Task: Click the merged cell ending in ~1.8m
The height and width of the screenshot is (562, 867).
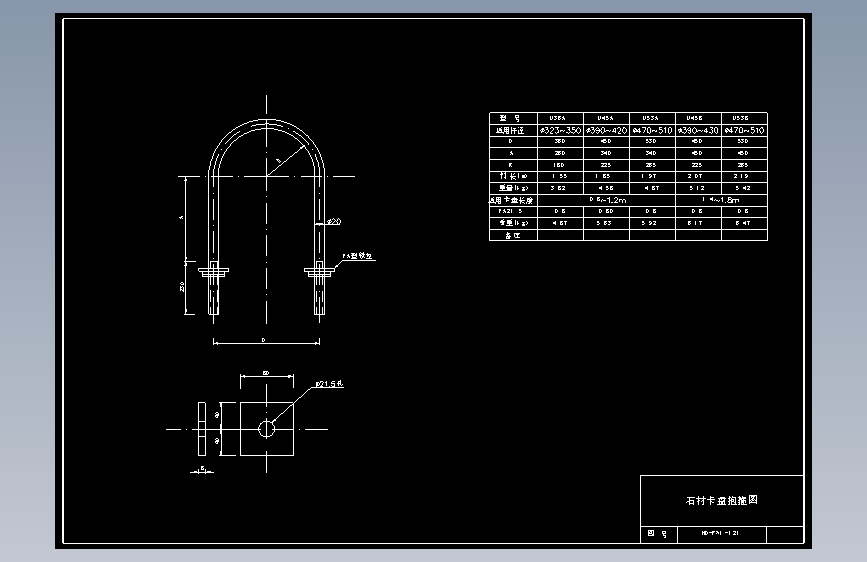Action: point(722,200)
